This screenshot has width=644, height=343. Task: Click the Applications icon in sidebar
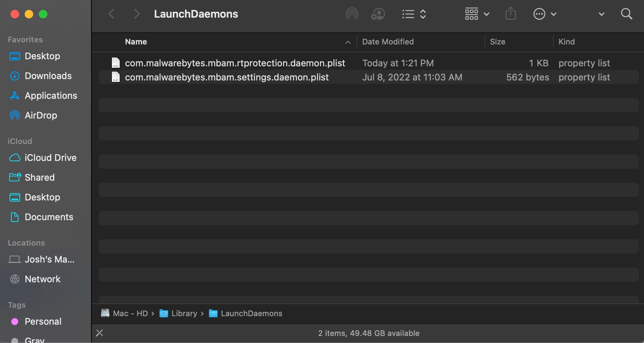(14, 96)
